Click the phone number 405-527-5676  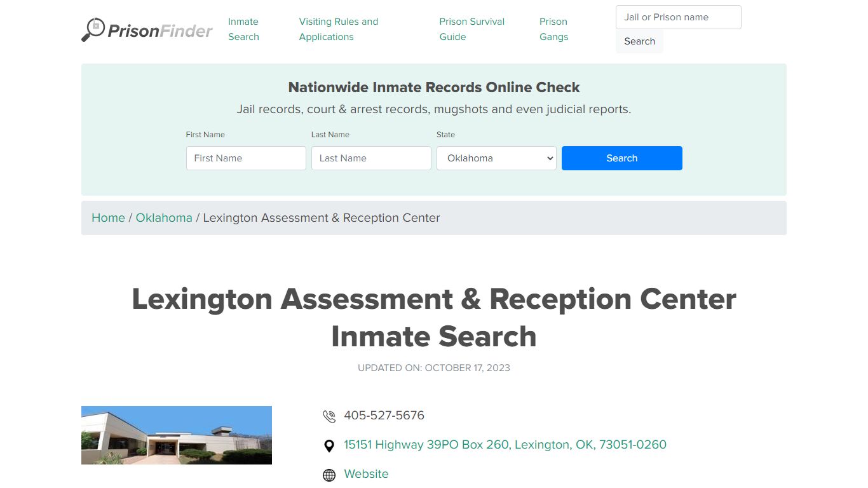[x=384, y=416]
